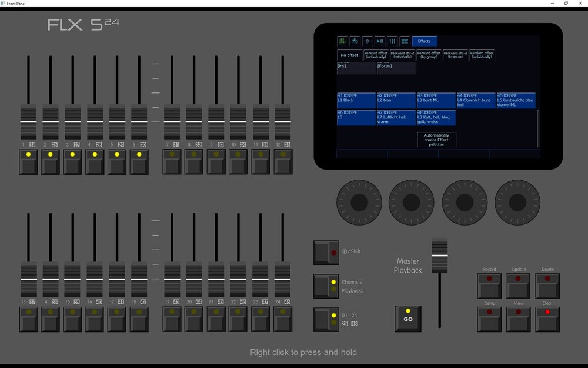The height and width of the screenshot is (368, 588).
Task: Click Automatically create Effect palettes
Action: tap(436, 140)
